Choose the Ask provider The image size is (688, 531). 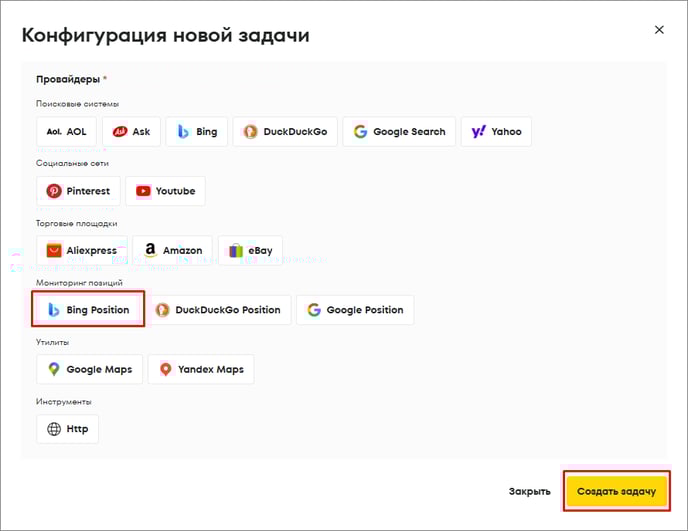click(131, 132)
